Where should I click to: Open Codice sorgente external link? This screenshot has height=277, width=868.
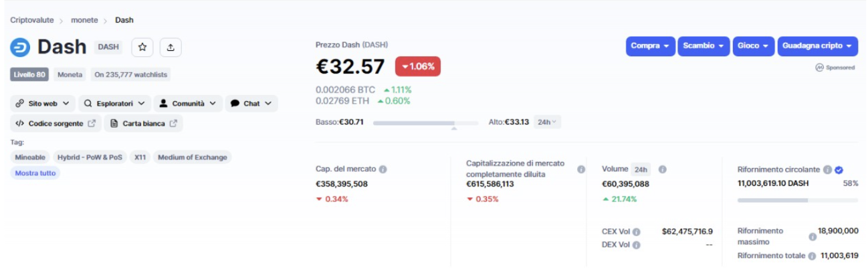tap(56, 123)
